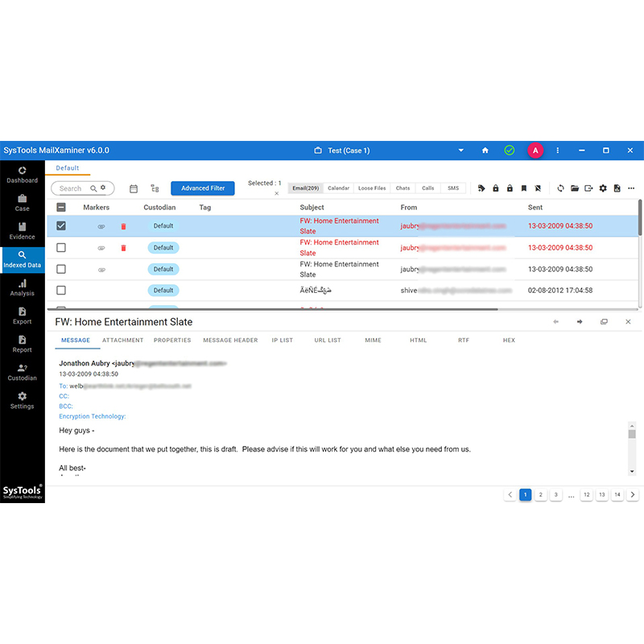Open the HEX preview tab
Image resolution: width=644 pixels, height=644 pixels.
click(x=509, y=340)
